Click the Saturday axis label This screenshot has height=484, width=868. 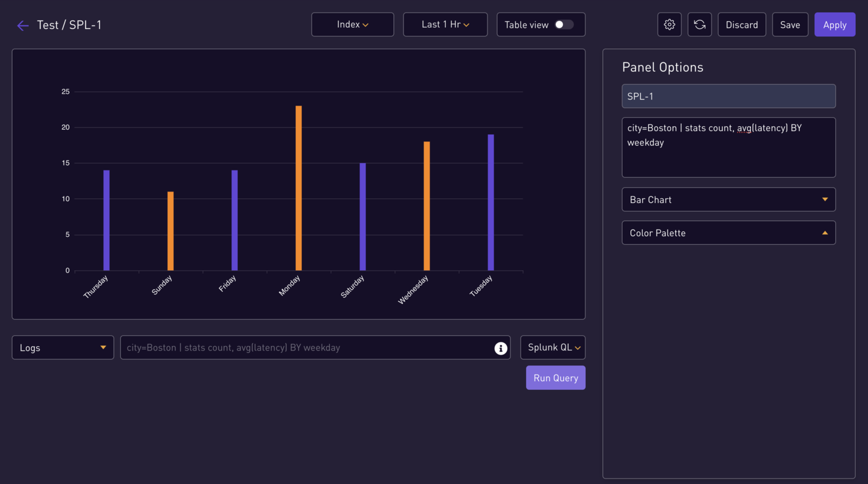click(353, 287)
